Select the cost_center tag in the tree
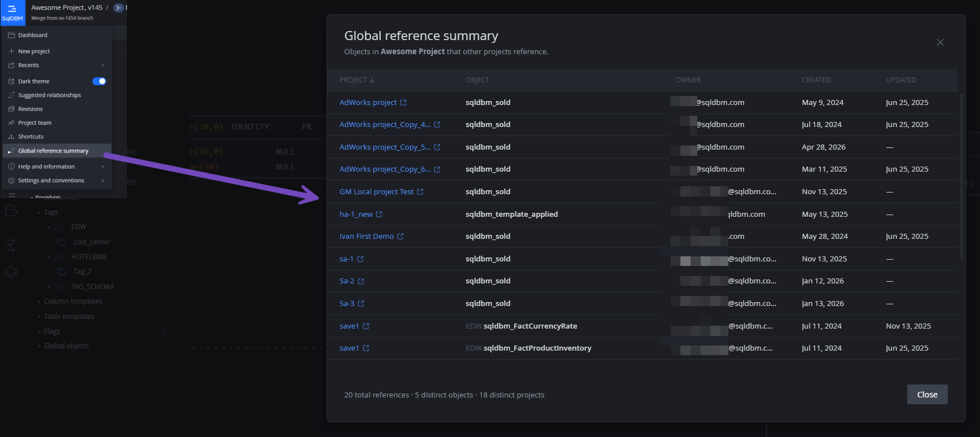This screenshot has width=980, height=437. (x=91, y=242)
